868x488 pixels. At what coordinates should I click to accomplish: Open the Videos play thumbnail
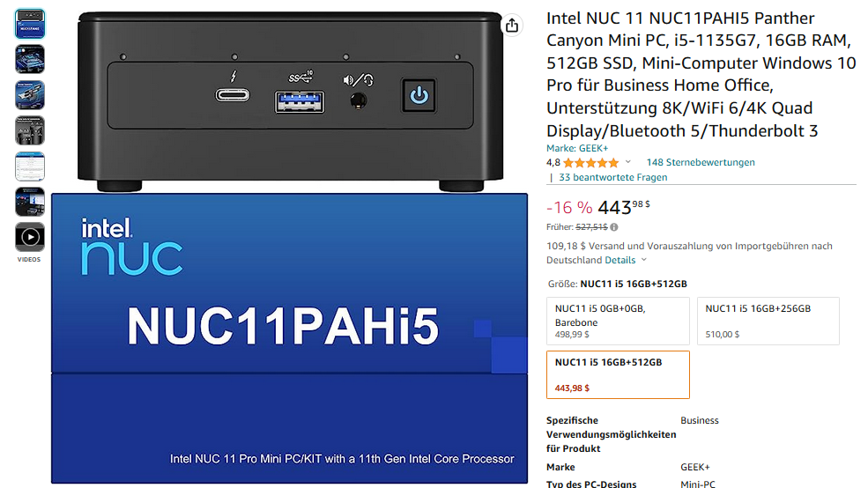30,237
